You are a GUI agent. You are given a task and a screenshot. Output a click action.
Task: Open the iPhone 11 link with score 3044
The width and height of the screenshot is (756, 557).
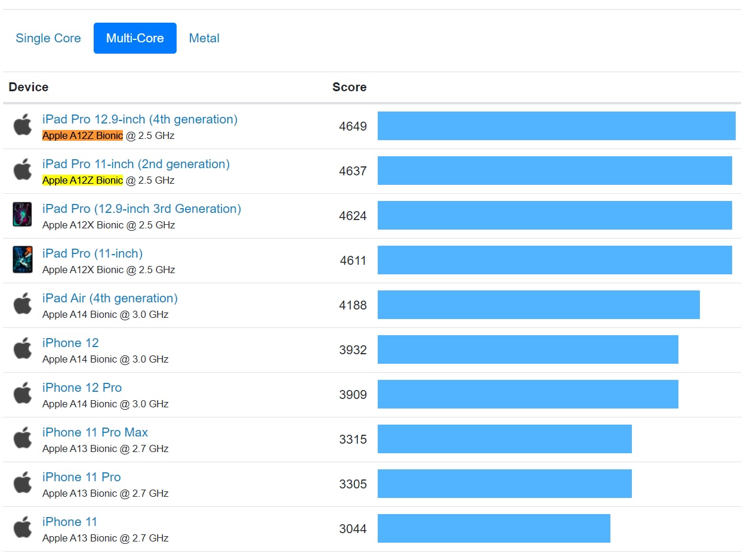[x=69, y=522]
